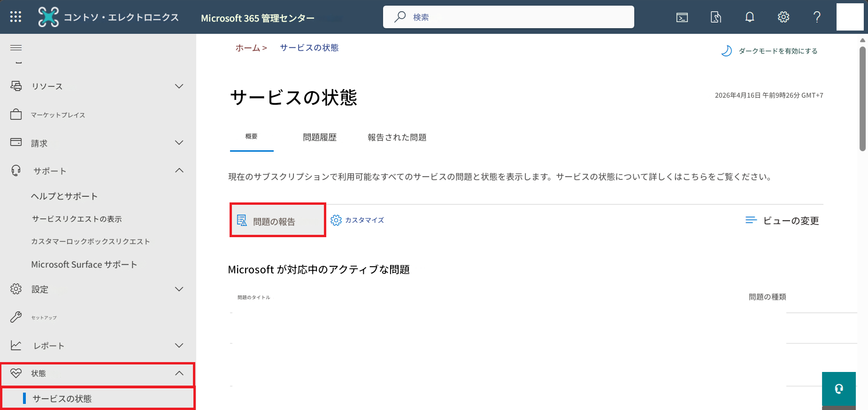The height and width of the screenshot is (410, 868).
Task: Click the 2026年4月16日 timestamp text
Action: 769,95
